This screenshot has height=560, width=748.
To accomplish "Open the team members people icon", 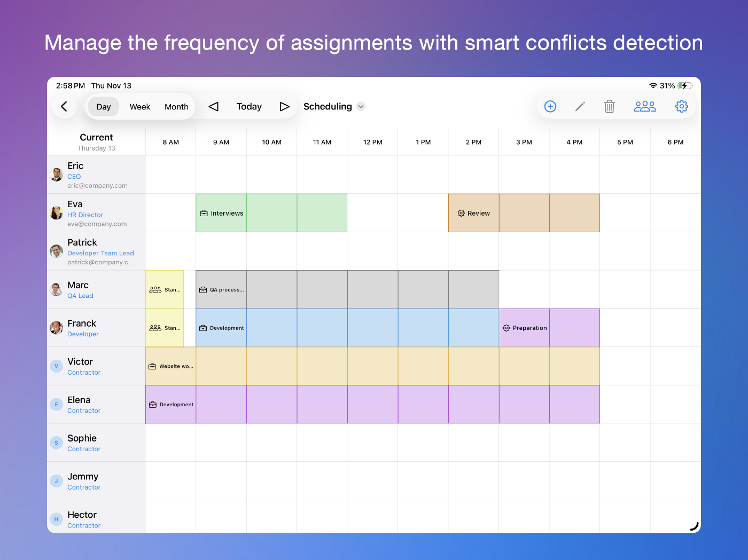I will [x=644, y=106].
